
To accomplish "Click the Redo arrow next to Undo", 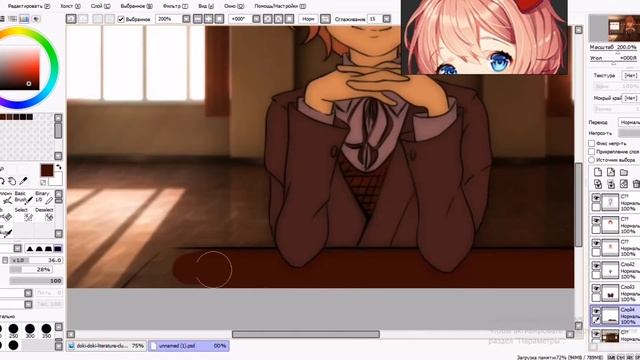I will point(83,19).
